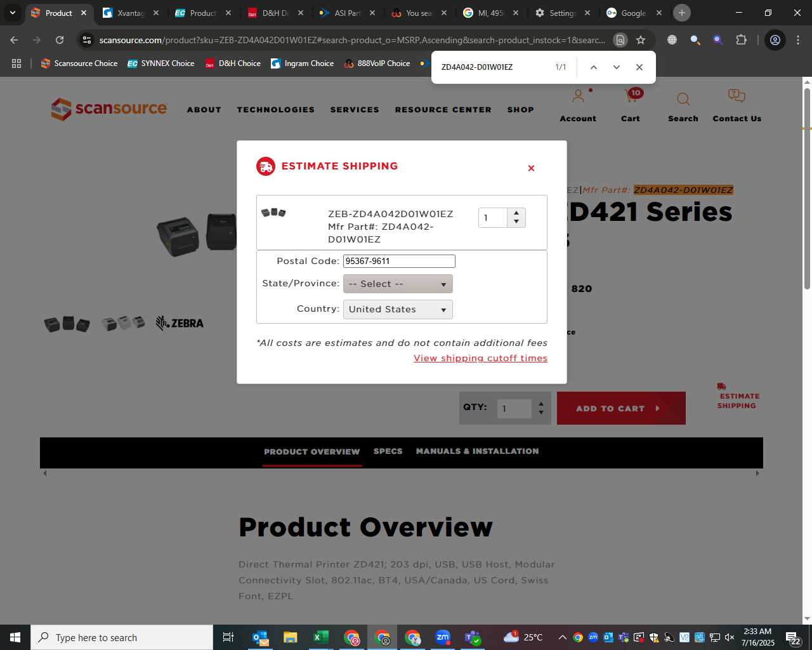Click the find bar text field

(x=492, y=67)
